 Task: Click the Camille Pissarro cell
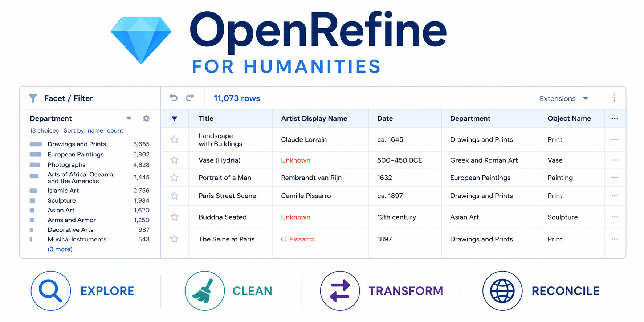pyautogui.click(x=306, y=196)
